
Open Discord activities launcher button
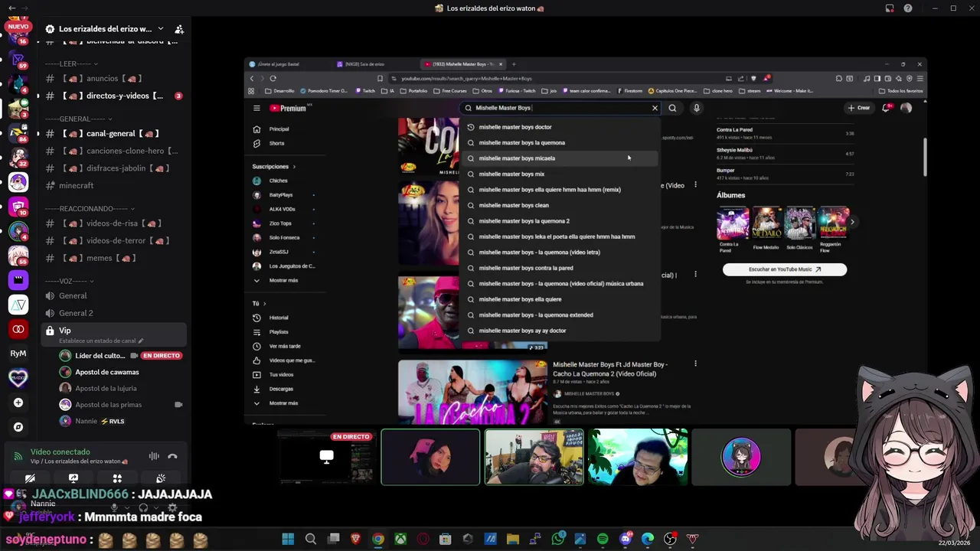(117, 479)
